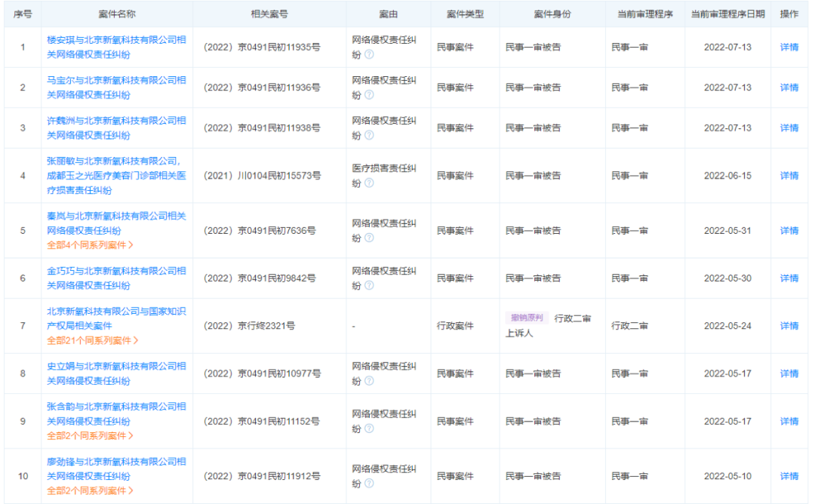Expand 全部2个同系列案件 under 张含韵 case
This screenshot has width=815, height=504.
[x=90, y=436]
